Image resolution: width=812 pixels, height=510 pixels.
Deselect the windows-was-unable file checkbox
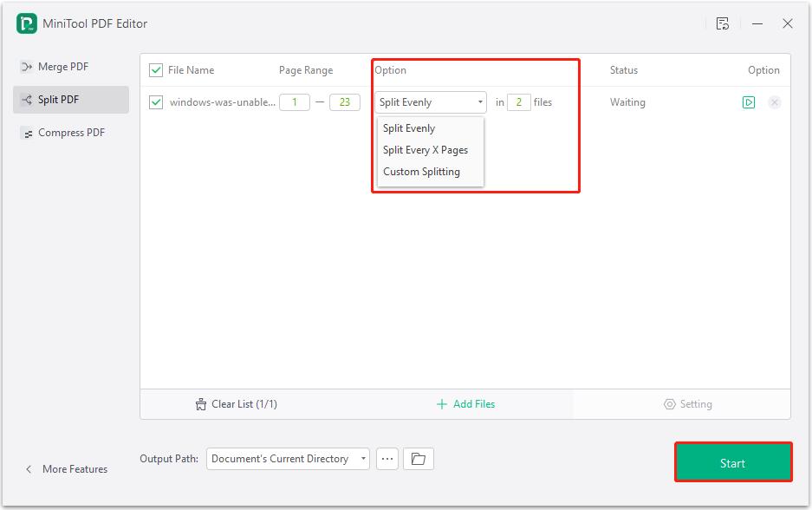point(157,101)
